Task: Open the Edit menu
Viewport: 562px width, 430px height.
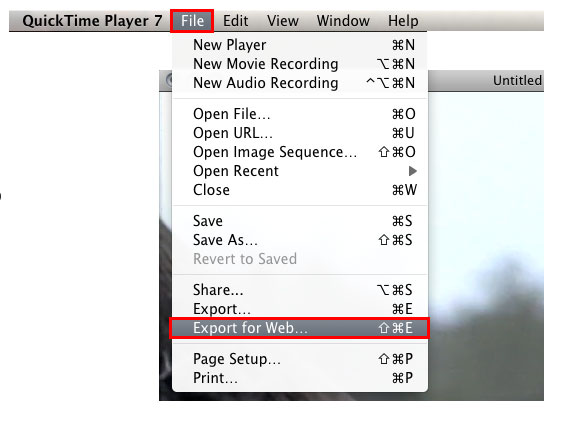Action: (x=235, y=21)
